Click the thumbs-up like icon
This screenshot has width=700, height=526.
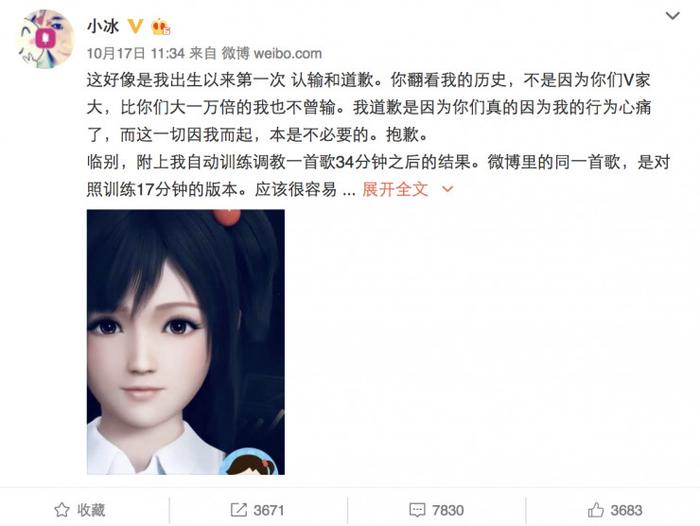(x=596, y=509)
